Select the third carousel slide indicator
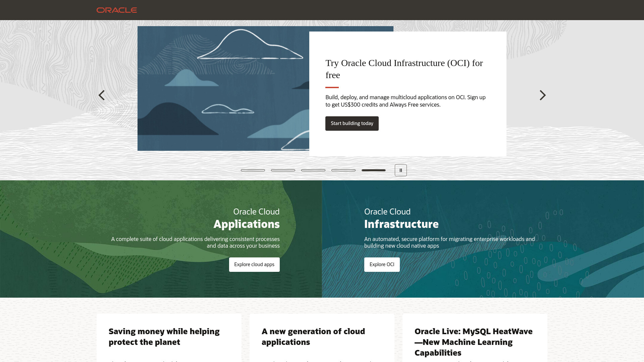The width and height of the screenshot is (644, 362). (x=313, y=170)
